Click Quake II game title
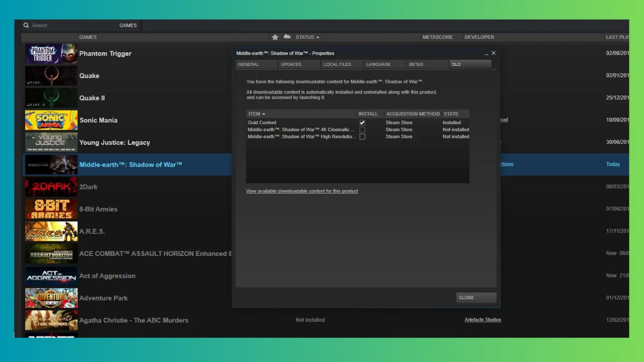Viewport: 644px width, 362px height. 92,98
